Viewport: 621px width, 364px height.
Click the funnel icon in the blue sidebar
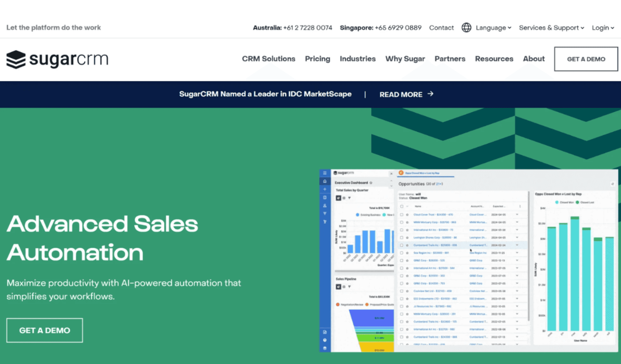325,214
